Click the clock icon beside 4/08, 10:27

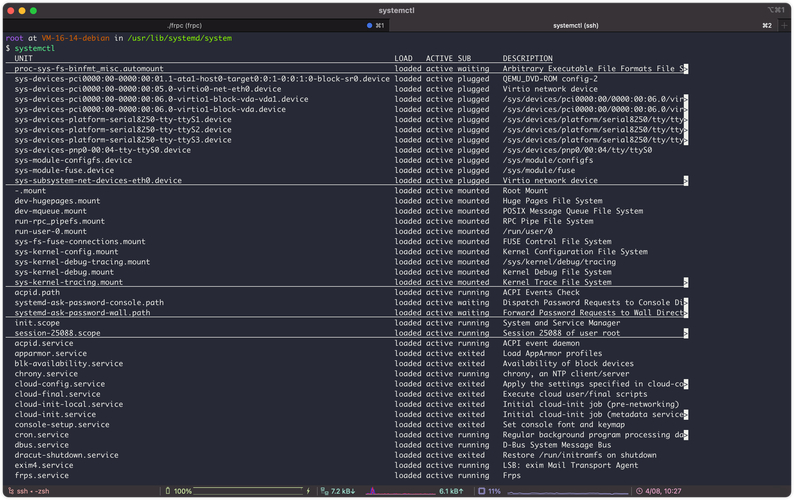[639, 491]
